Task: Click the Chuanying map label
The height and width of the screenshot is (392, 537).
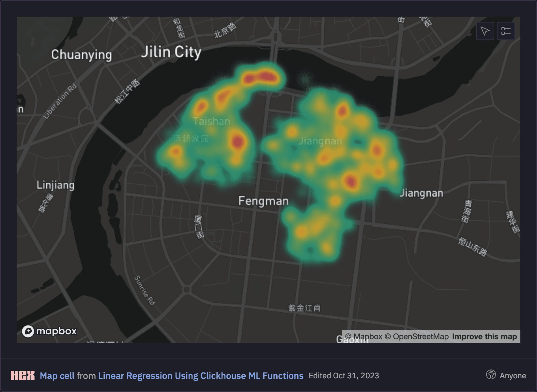Action: (82, 55)
